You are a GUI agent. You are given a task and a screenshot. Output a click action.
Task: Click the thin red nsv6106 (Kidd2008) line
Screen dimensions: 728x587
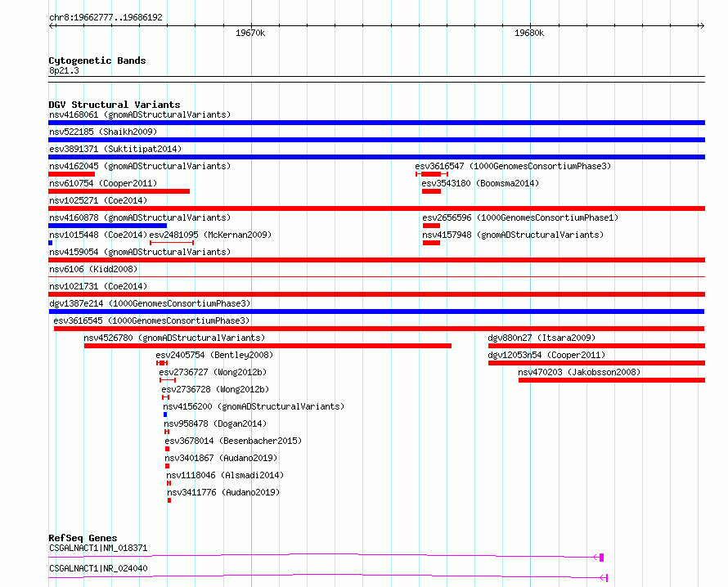pyautogui.click(x=376, y=277)
